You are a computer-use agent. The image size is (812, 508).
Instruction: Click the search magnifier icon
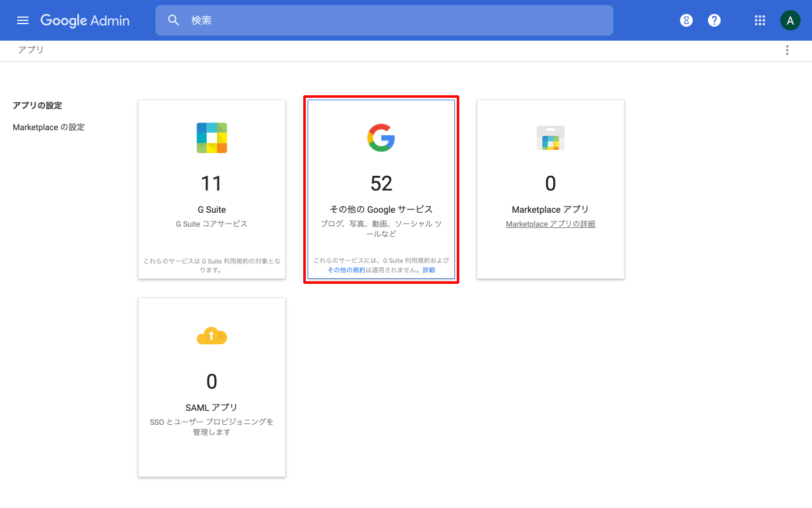point(174,20)
